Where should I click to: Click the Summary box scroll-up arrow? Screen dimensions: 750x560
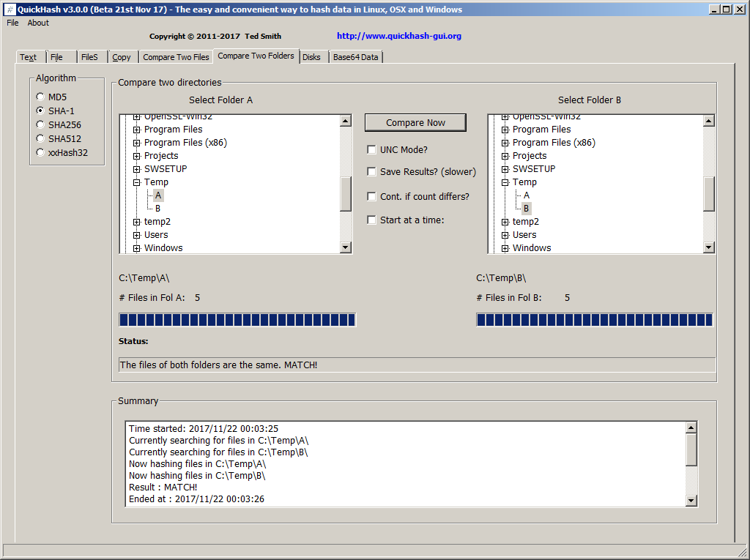point(691,428)
